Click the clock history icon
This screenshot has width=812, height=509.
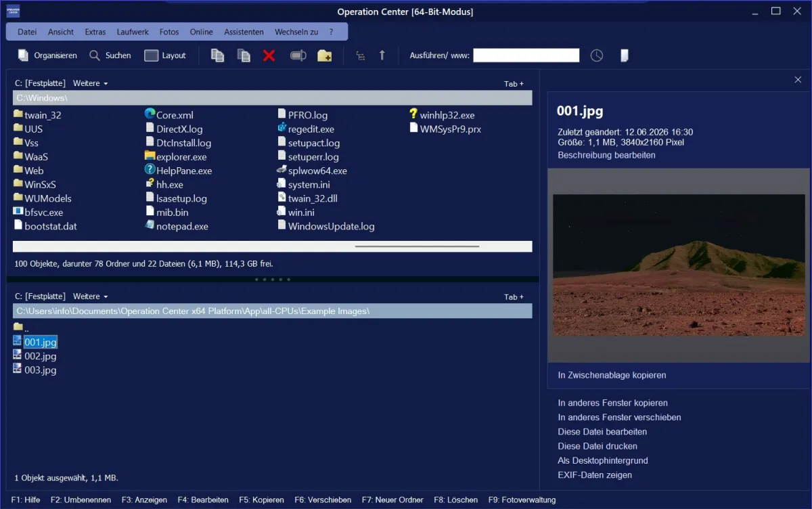pos(596,56)
